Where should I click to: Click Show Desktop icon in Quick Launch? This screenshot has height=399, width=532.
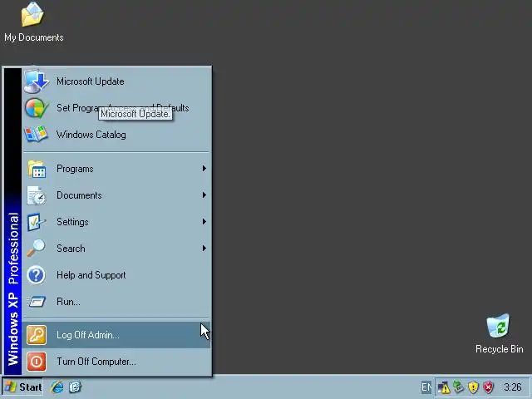click(x=75, y=387)
